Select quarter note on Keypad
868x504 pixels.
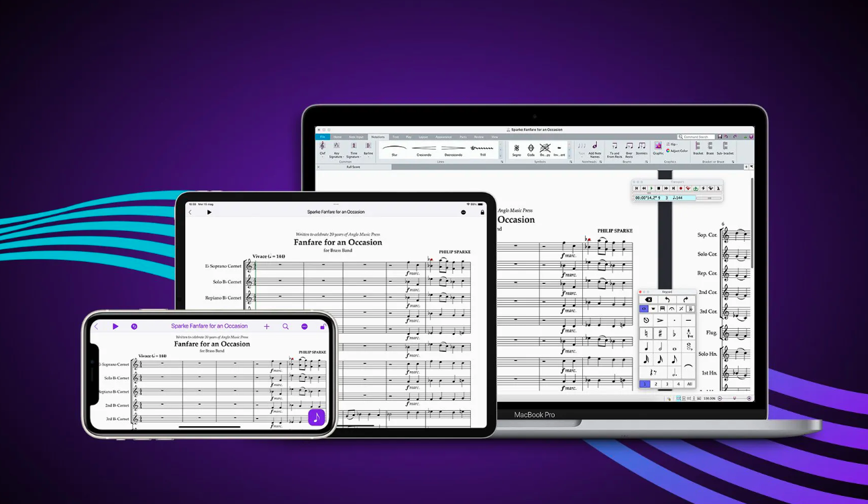click(646, 346)
